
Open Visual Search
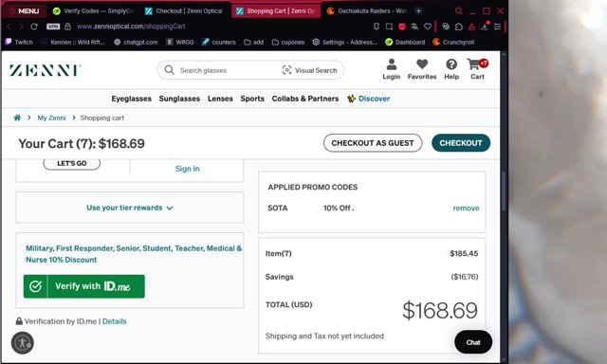tap(310, 70)
